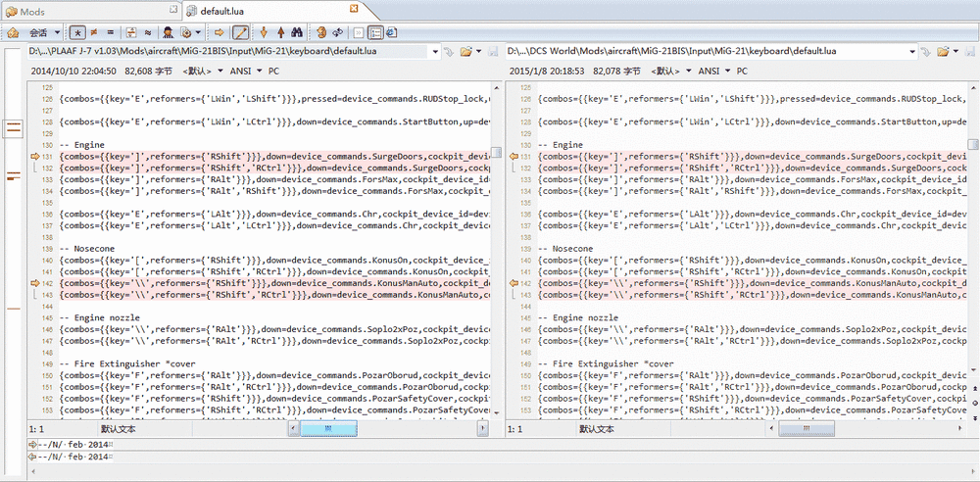Reload the compared files
Image resolution: width=980 pixels, height=482 pixels.
click(x=338, y=32)
